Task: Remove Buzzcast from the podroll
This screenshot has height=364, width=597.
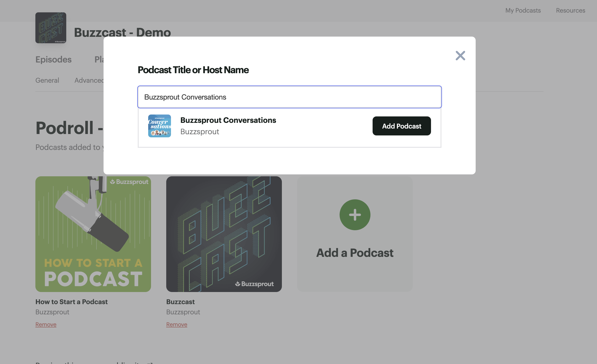Action: coord(177,324)
